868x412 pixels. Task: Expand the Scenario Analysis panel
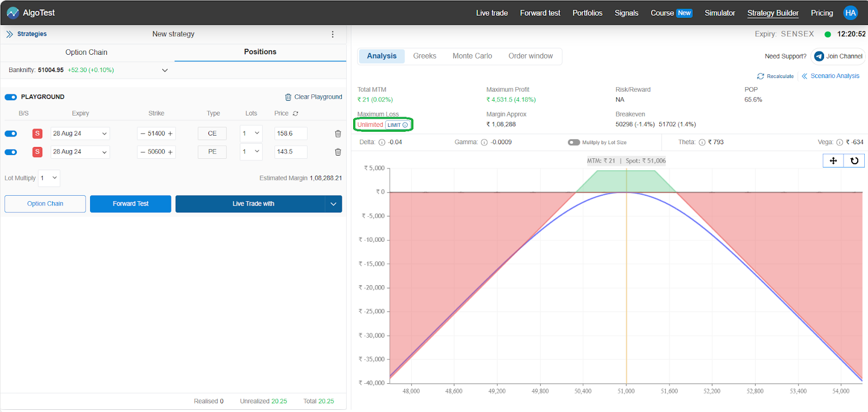[831, 76]
